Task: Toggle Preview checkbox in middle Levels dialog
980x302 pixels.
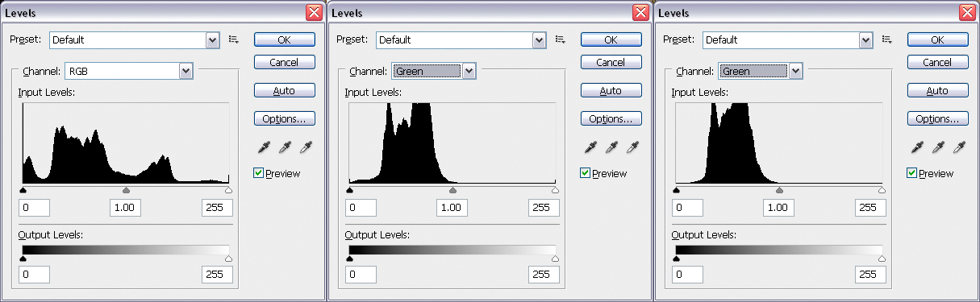Action: tap(586, 173)
